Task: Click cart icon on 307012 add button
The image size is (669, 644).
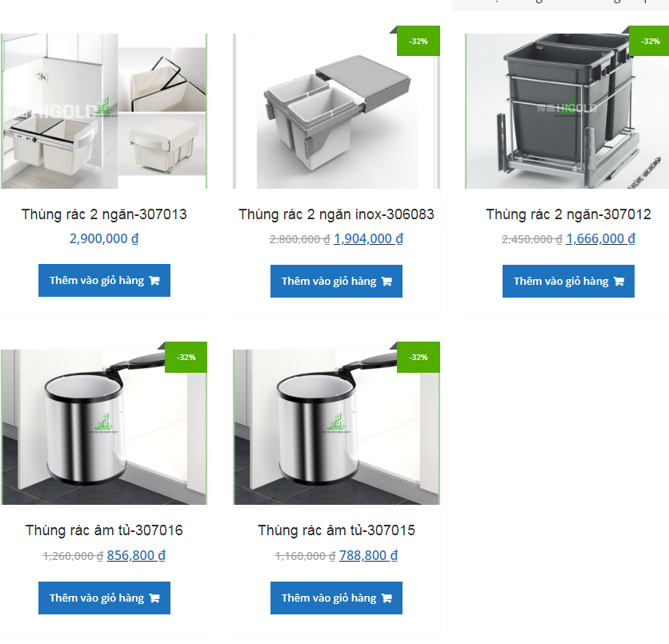Action: 619,282
